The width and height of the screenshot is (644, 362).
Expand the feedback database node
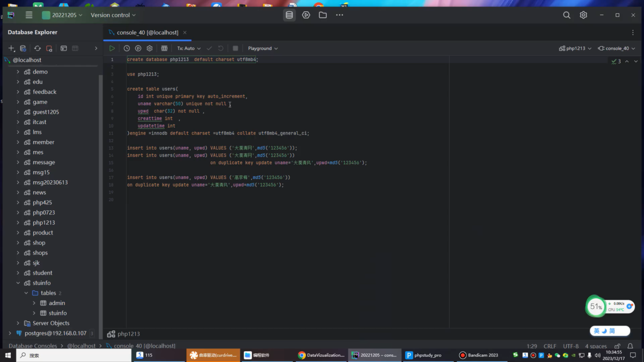(x=18, y=92)
